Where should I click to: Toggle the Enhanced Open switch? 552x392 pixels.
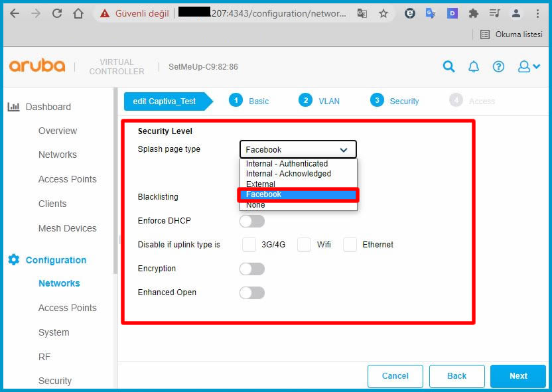(x=251, y=293)
